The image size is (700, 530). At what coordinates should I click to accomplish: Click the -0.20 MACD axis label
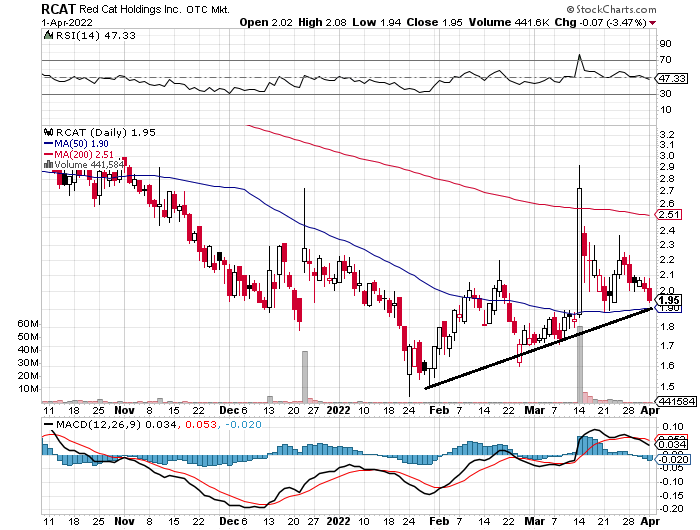pos(672,509)
